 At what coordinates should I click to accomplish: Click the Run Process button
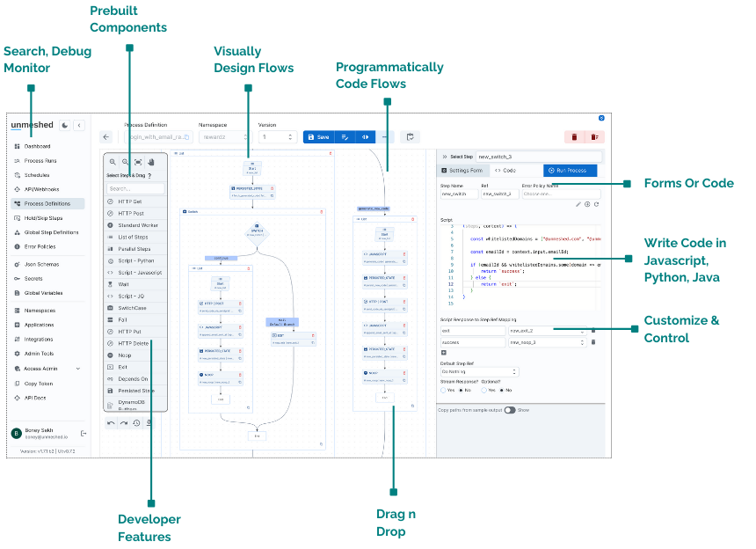(570, 170)
